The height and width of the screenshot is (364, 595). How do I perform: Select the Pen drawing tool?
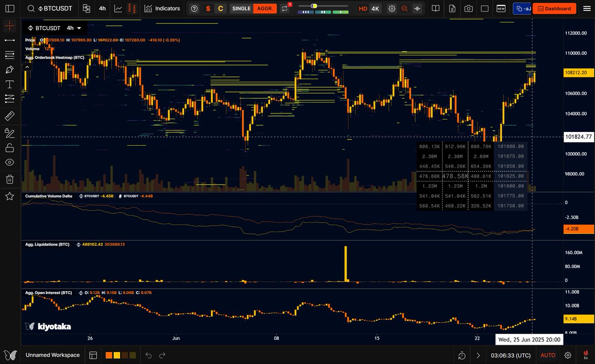(x=9, y=69)
